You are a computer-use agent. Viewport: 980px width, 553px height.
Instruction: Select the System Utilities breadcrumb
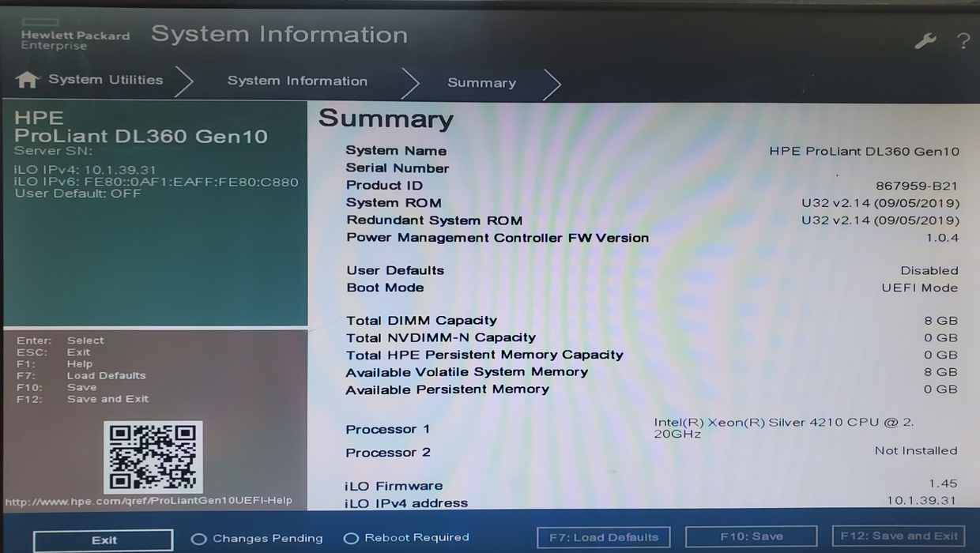(105, 79)
